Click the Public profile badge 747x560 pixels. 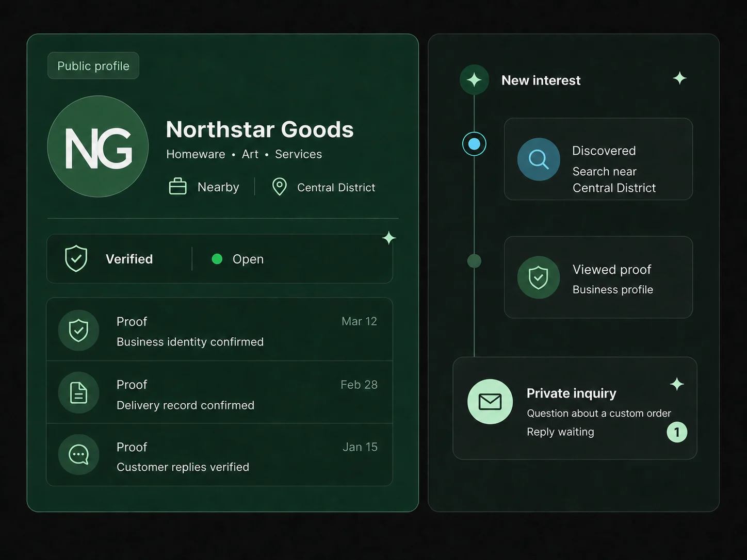[93, 65]
